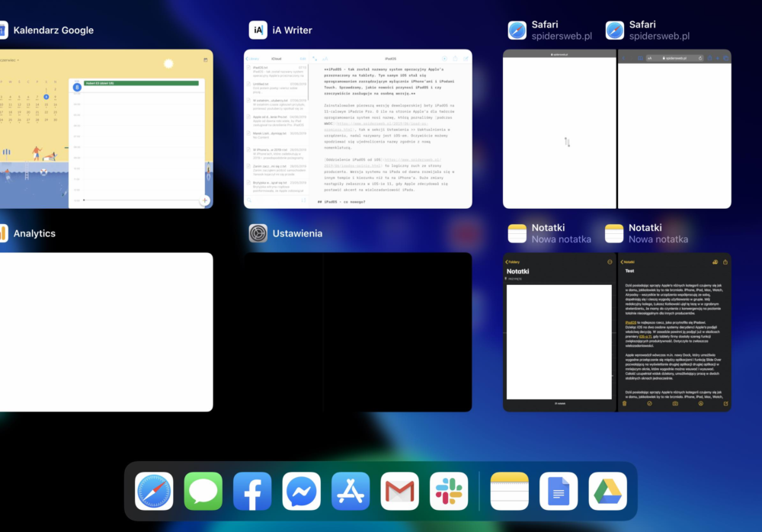Tap the share icon in the Test note
This screenshot has width=762, height=532.
tap(725, 262)
